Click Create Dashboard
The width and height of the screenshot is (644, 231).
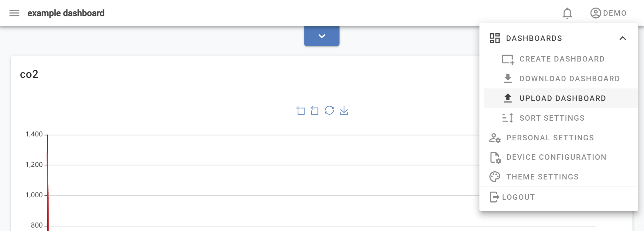pos(562,59)
